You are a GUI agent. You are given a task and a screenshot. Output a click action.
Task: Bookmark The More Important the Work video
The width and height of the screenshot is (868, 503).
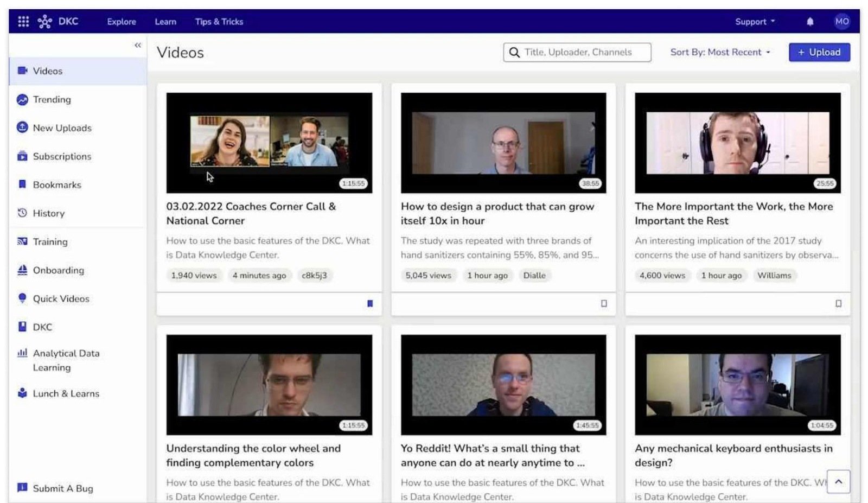(x=838, y=304)
